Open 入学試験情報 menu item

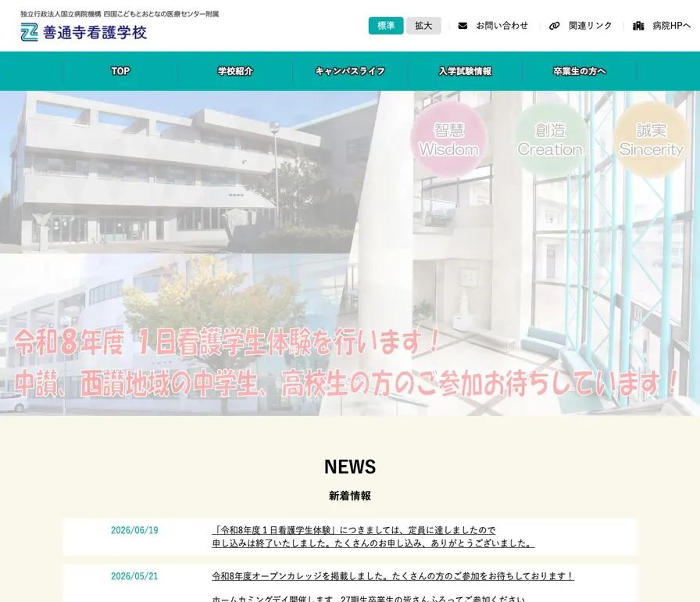coord(465,71)
